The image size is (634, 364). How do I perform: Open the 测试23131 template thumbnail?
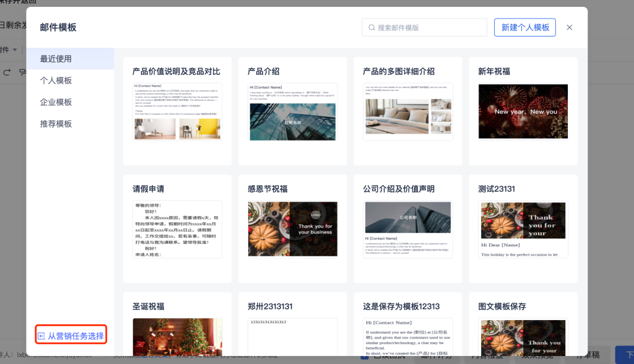(x=523, y=229)
